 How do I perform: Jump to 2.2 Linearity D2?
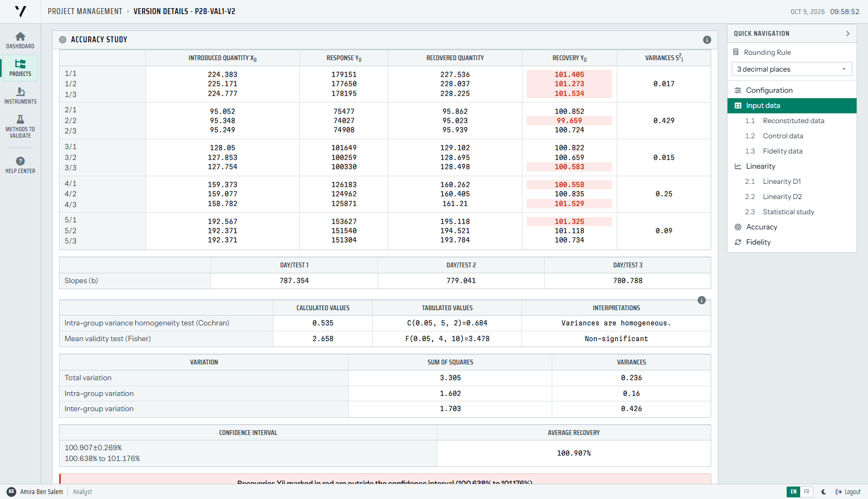[792, 196]
